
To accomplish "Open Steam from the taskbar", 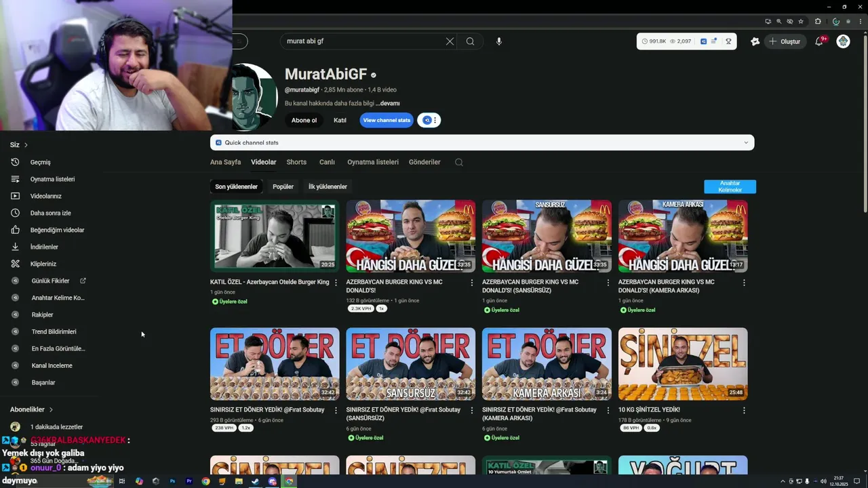I will click(x=256, y=481).
